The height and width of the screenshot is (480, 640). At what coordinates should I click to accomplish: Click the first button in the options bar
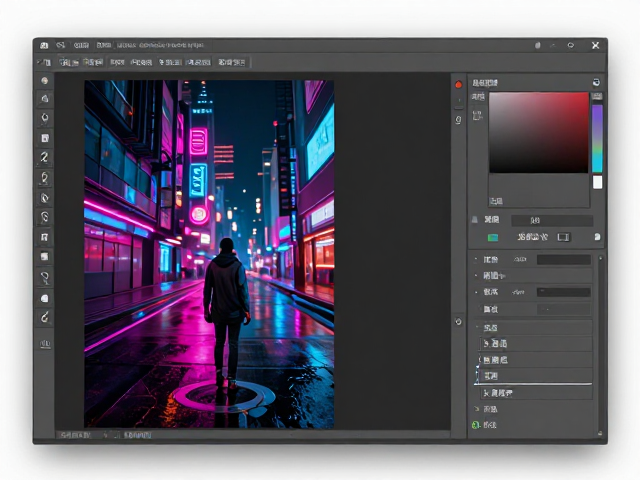click(x=44, y=62)
